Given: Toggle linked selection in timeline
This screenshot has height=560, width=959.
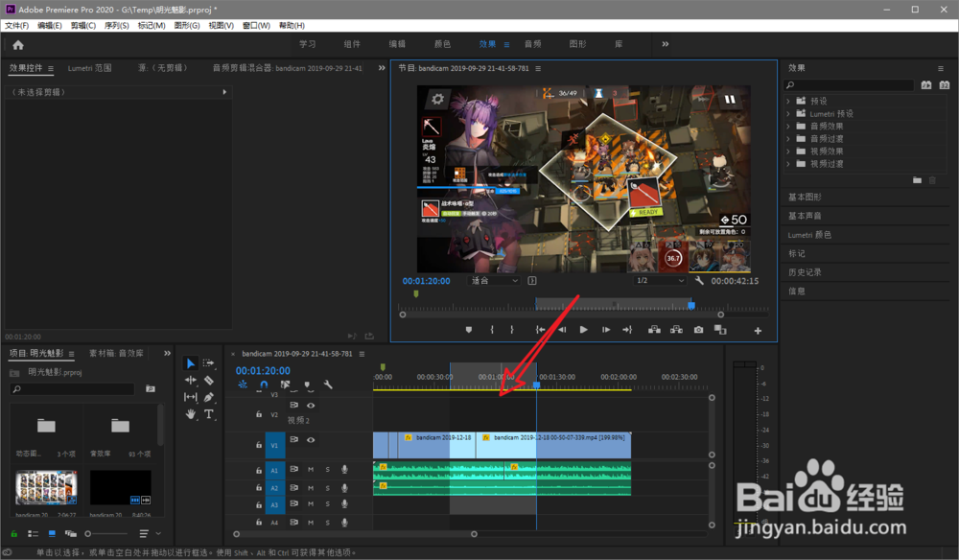Looking at the screenshot, I should point(285,385).
